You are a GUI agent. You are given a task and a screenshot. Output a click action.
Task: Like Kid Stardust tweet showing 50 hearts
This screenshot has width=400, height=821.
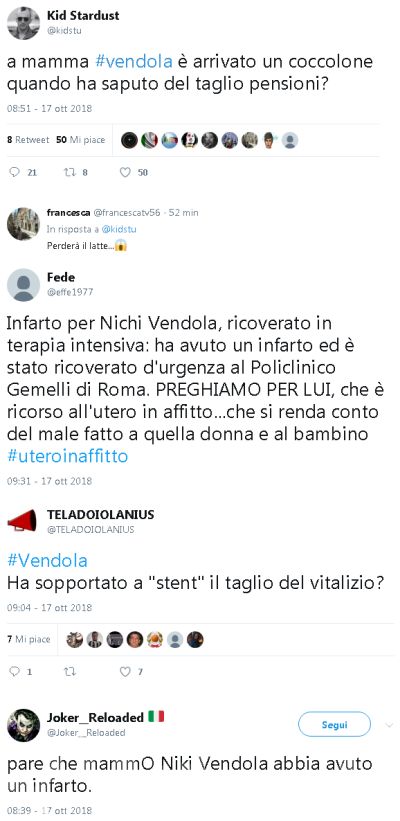tap(125, 172)
